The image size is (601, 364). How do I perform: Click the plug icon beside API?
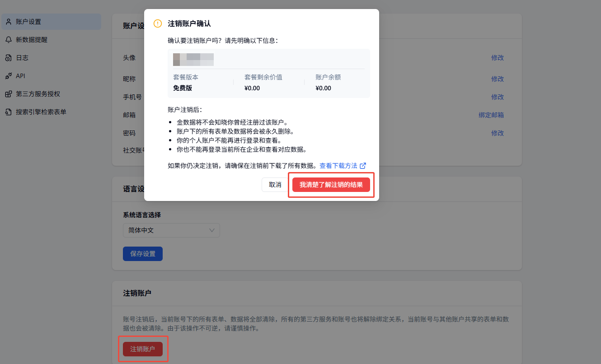coord(9,76)
